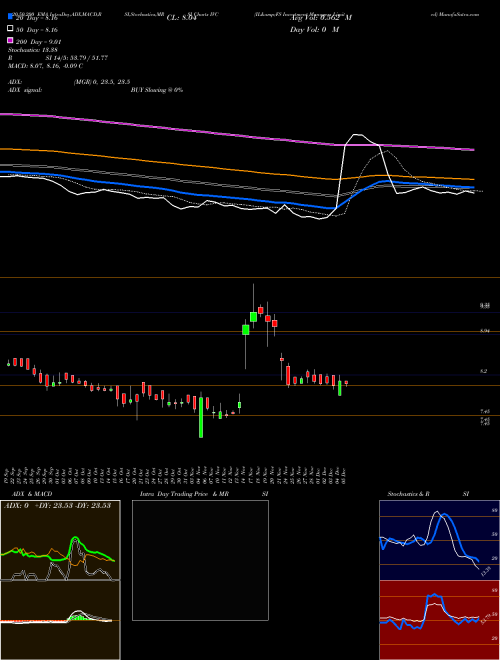The height and width of the screenshot is (660, 500).
Task: Click the 8.2 price axis label
Action: (484, 371)
